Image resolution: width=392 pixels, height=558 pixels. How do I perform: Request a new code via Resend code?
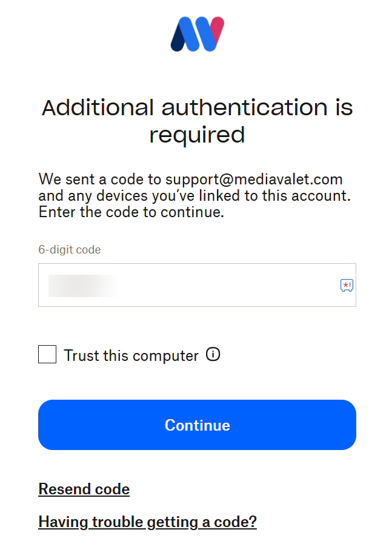pyautogui.click(x=84, y=489)
